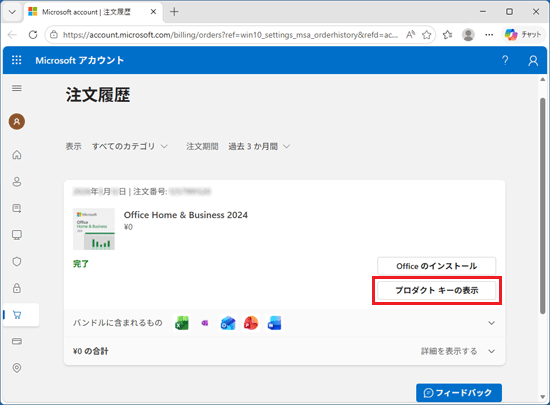Click the Excel icon in bundle row

tap(182, 323)
